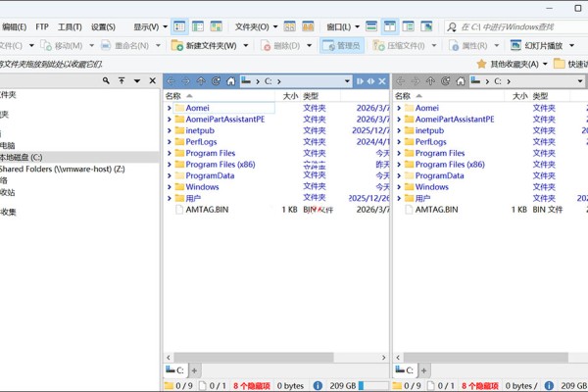Click the drive icon before C: in the left path bar
Image resolution: width=588 pixels, height=392 pixels.
click(x=246, y=80)
